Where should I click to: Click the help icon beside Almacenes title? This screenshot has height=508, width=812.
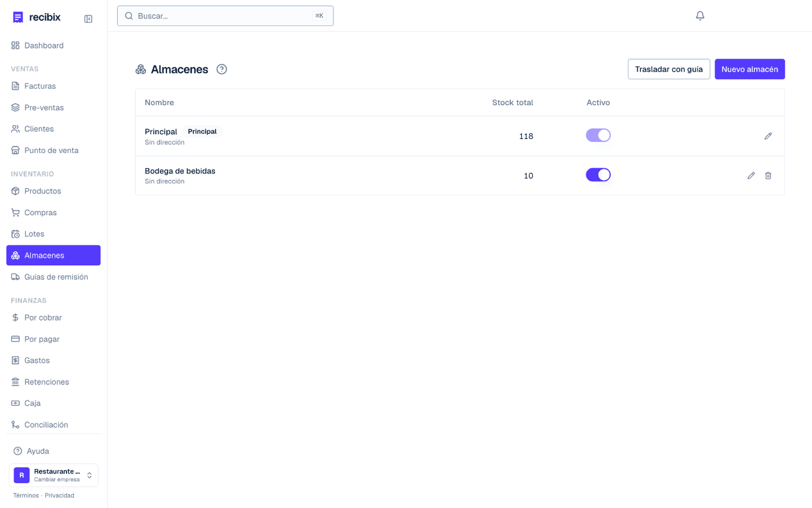tap(222, 69)
